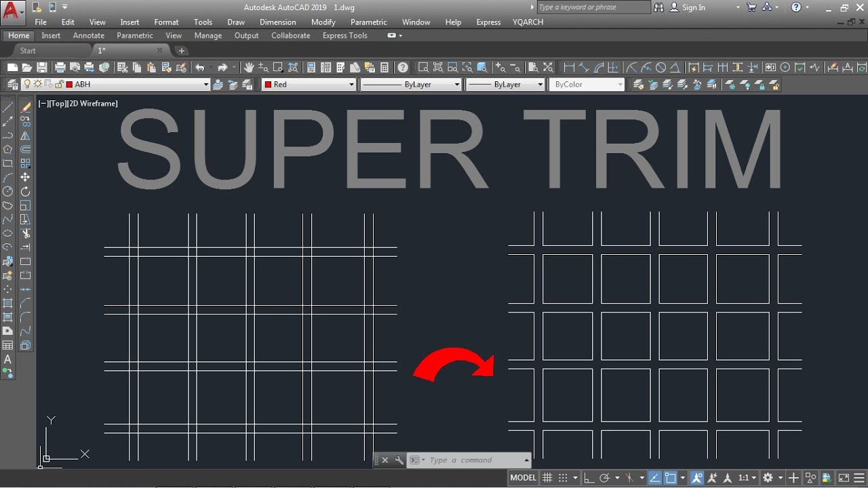Toggle annotation visibility in status bar
The height and width of the screenshot is (488, 868).
point(697,478)
